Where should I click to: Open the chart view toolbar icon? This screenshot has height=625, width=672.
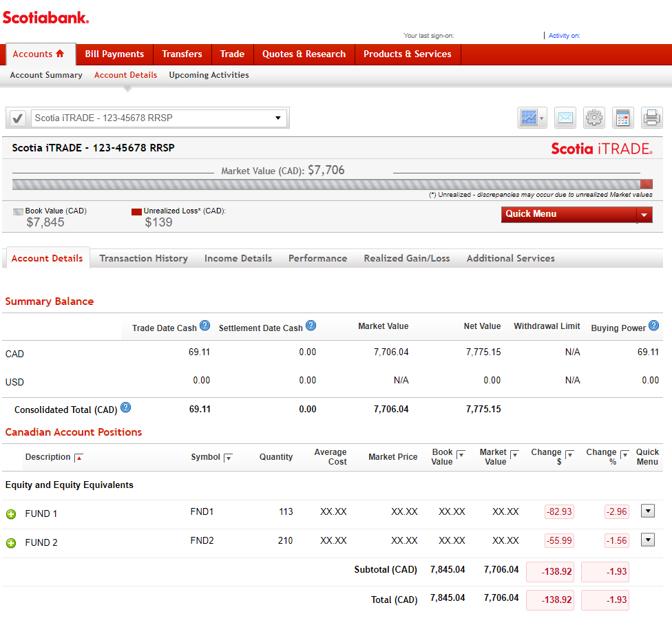pos(529,118)
